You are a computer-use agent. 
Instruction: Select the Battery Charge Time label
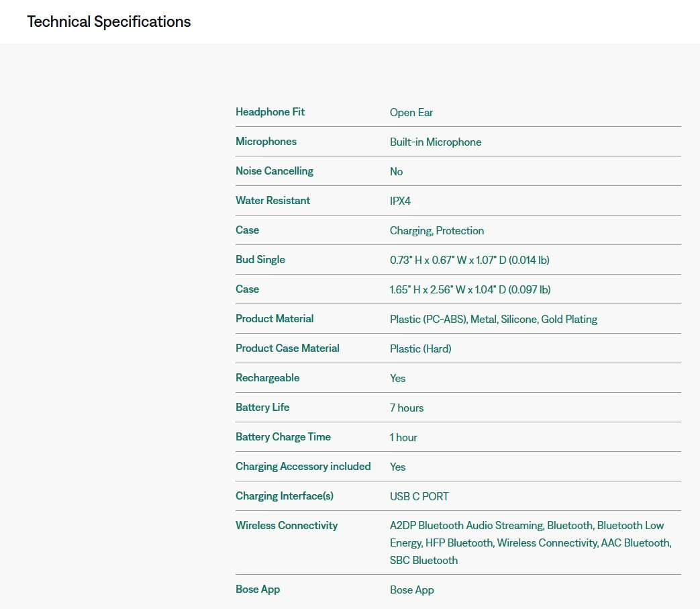pos(283,436)
